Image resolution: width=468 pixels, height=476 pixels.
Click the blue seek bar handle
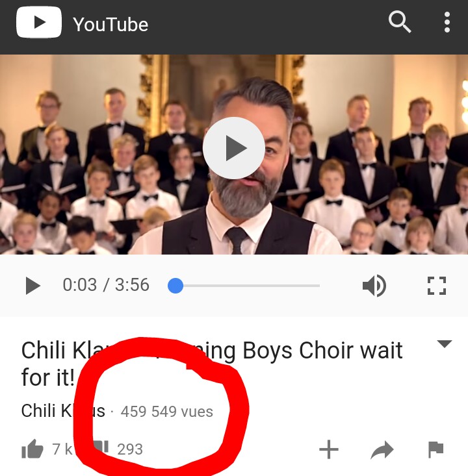coord(175,285)
